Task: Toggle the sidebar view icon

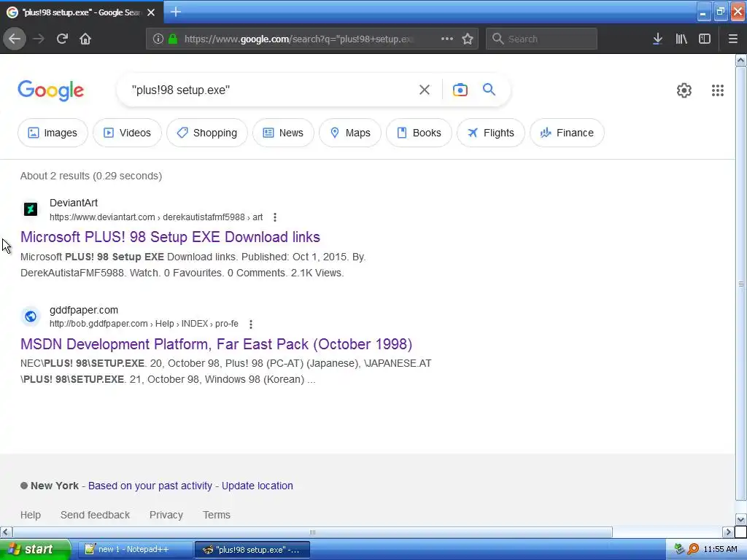Action: (705, 39)
